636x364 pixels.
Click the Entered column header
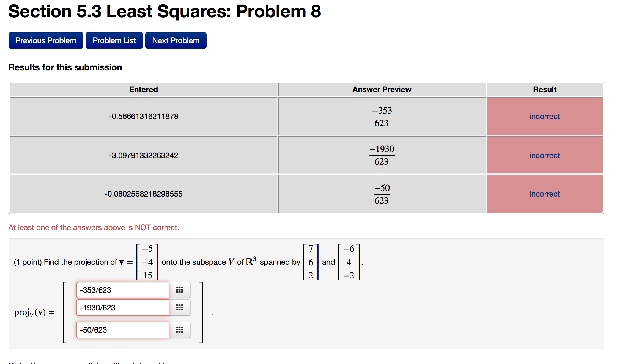point(143,89)
